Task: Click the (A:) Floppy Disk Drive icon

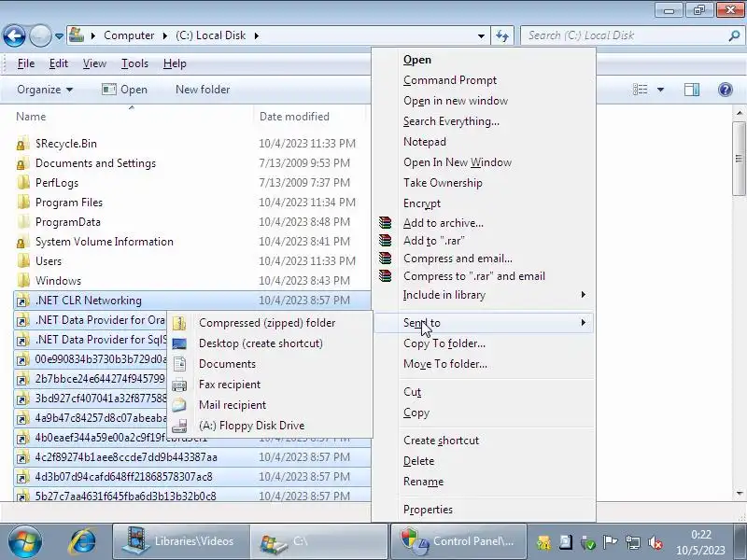Action: (x=179, y=426)
